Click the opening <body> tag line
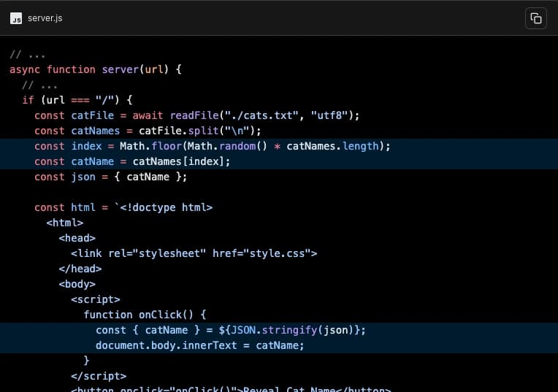 [77, 284]
